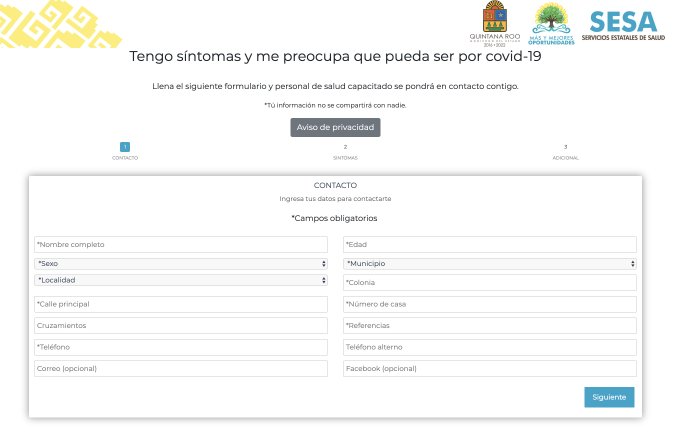Open the Sexo dropdown
The width and height of the screenshot is (680, 446).
(181, 264)
